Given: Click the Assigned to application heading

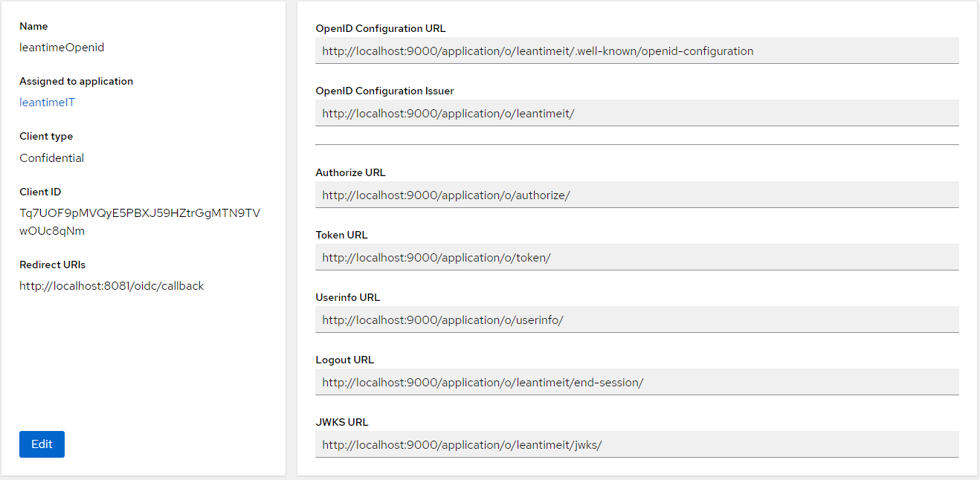Looking at the screenshot, I should (x=76, y=81).
